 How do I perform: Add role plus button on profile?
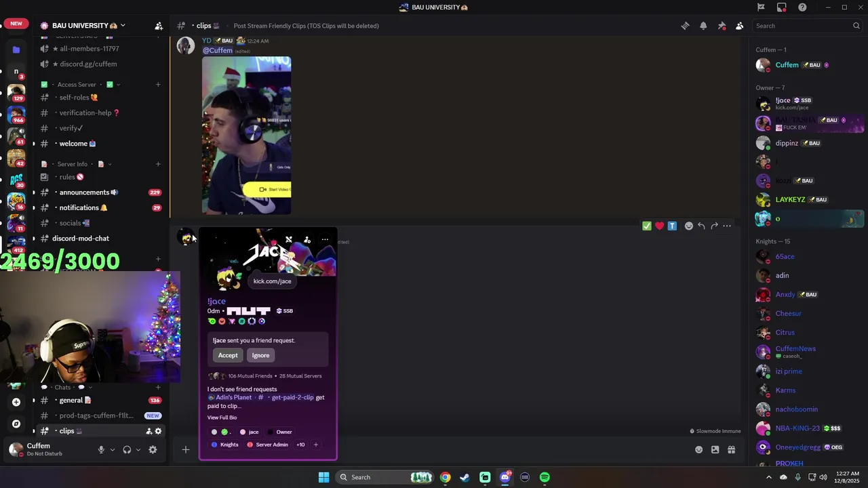315,445
